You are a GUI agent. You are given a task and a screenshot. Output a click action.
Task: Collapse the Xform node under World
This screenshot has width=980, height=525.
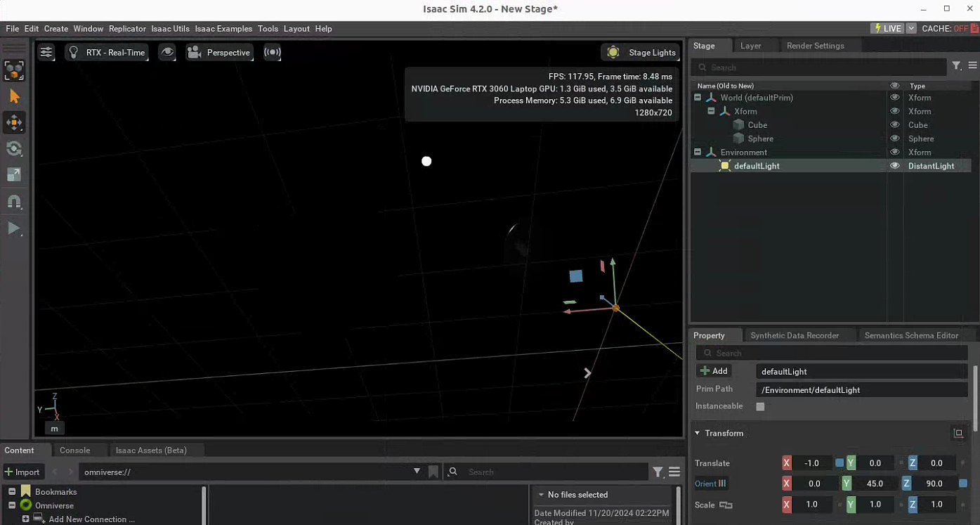pyautogui.click(x=711, y=111)
